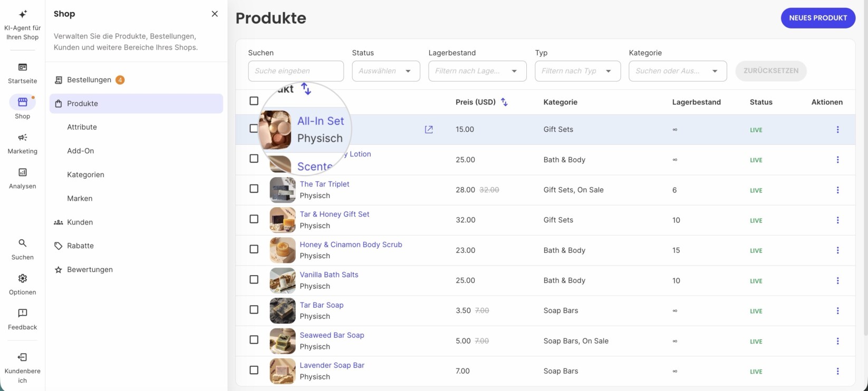868x391 pixels.
Task: Sort by Preis (USD) arrows icon
Action: coord(504,102)
